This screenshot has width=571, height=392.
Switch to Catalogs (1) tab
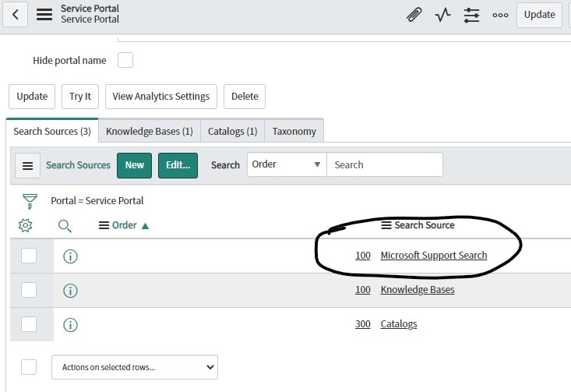(x=232, y=131)
